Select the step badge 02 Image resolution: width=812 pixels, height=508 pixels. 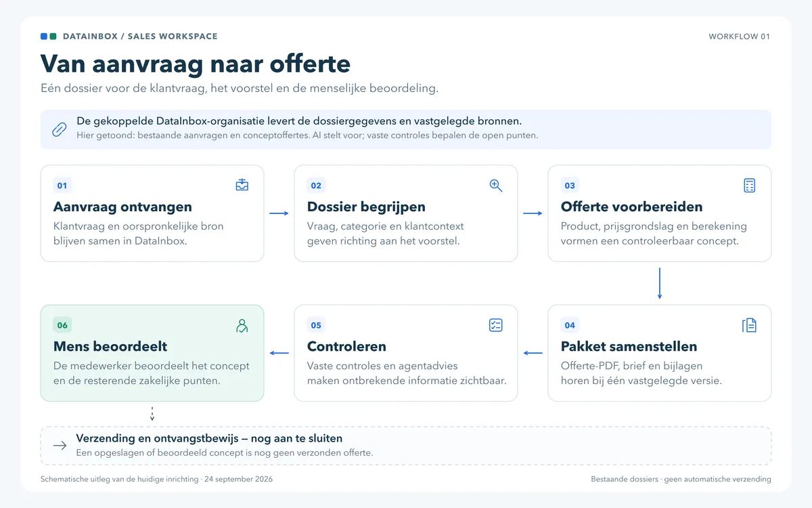click(x=316, y=186)
